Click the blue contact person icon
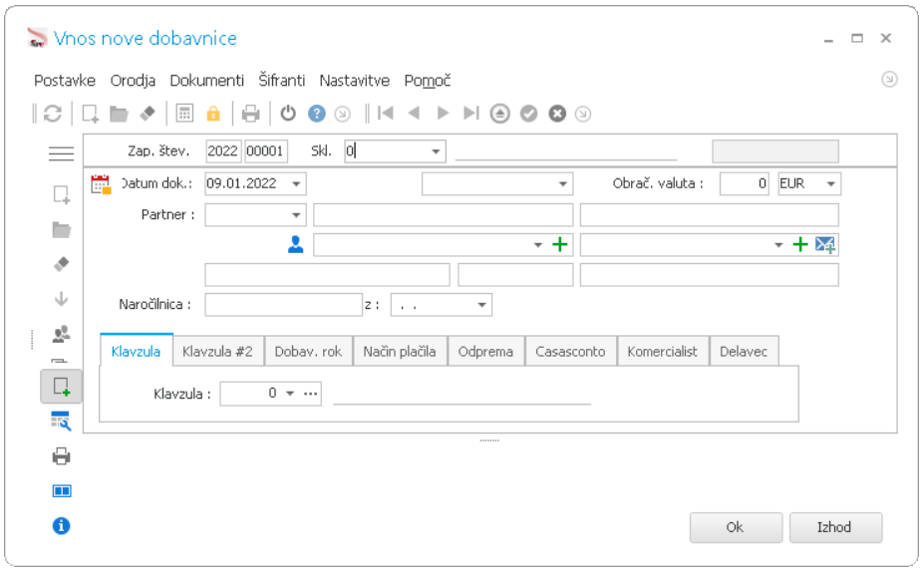Image resolution: width=924 pixels, height=571 pixels. point(295,244)
